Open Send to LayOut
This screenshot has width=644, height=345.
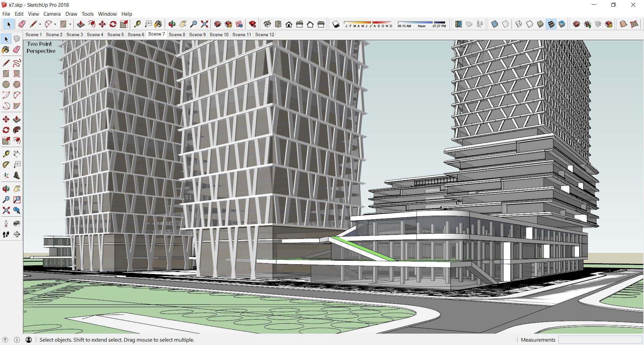coord(239,24)
